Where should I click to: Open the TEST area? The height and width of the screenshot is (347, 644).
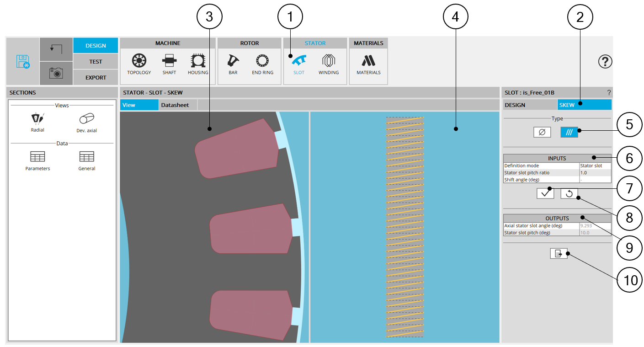[x=96, y=62]
